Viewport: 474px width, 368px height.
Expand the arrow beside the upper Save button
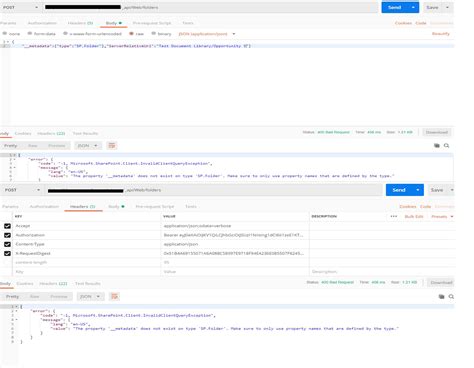447,7
